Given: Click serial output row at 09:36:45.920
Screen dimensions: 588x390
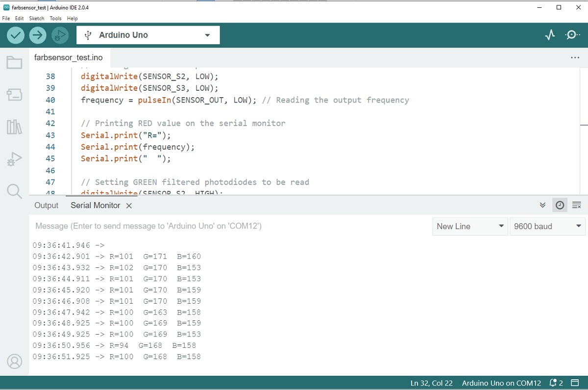Looking at the screenshot, I should (x=117, y=290).
